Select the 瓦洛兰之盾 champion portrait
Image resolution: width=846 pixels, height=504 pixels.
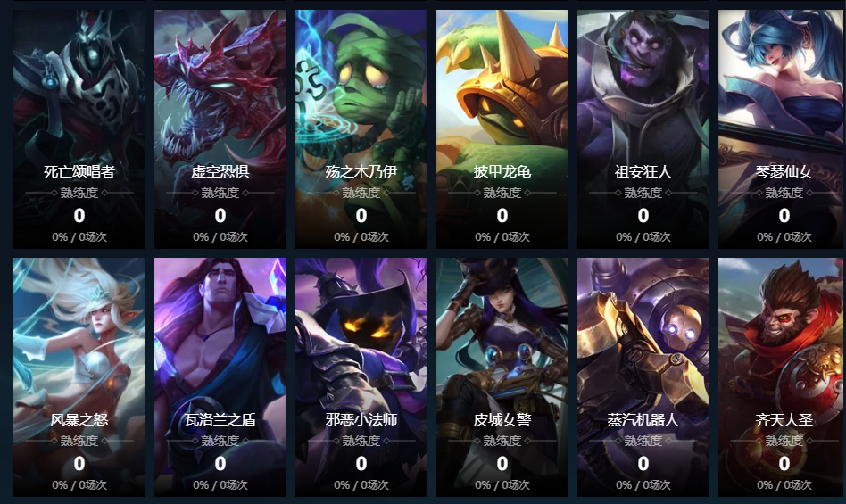point(220,376)
